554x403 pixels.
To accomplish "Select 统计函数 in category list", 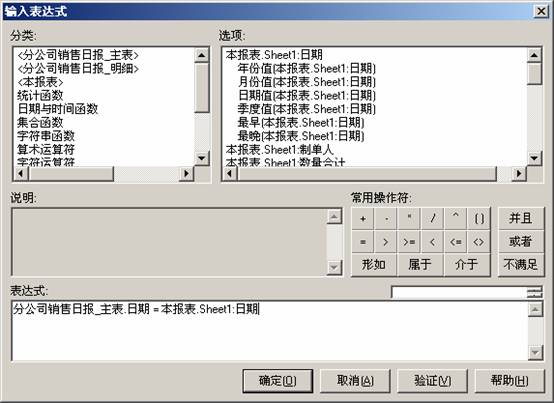I will click(x=40, y=95).
